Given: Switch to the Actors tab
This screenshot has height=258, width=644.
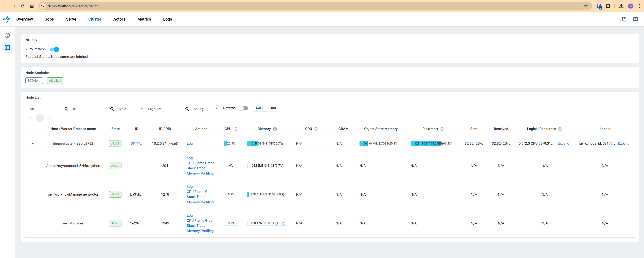Looking at the screenshot, I should (x=119, y=19).
